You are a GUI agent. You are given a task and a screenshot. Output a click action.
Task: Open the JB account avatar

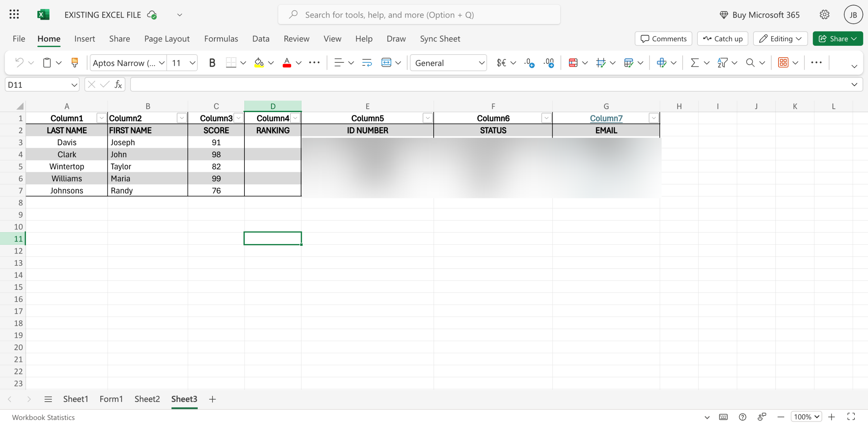click(x=853, y=15)
